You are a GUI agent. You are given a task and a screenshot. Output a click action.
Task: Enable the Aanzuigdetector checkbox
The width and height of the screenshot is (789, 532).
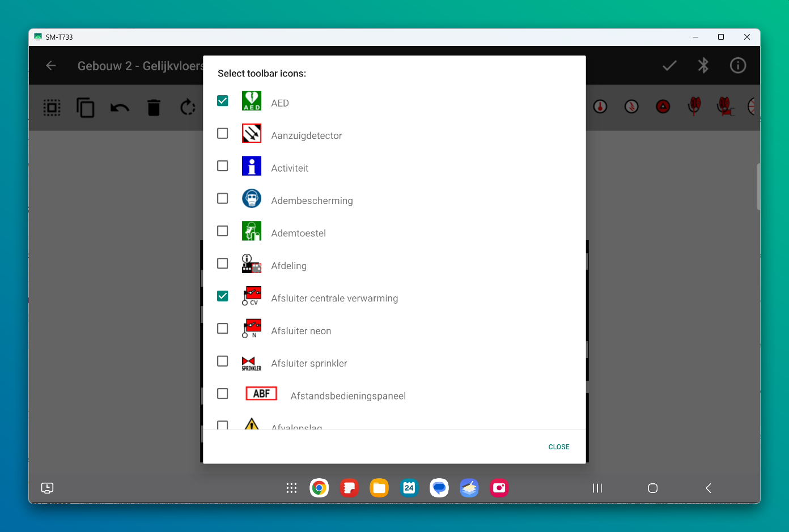click(x=223, y=134)
